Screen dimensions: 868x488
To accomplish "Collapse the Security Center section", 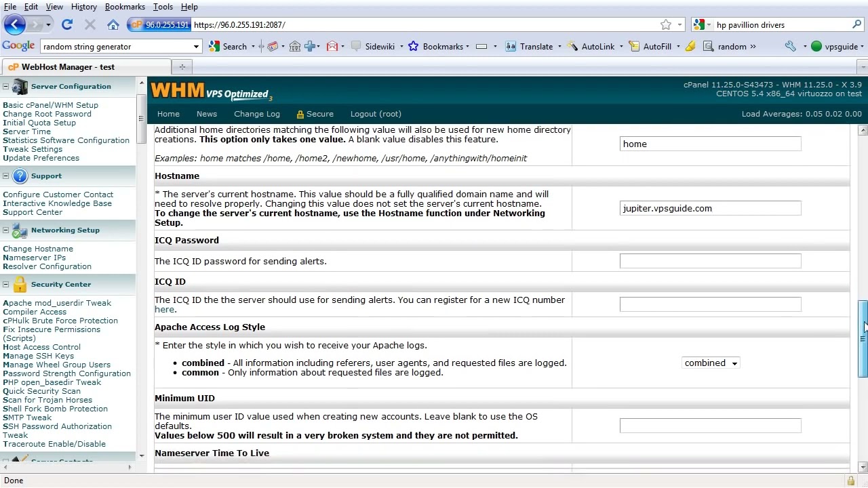I will coord(5,284).
